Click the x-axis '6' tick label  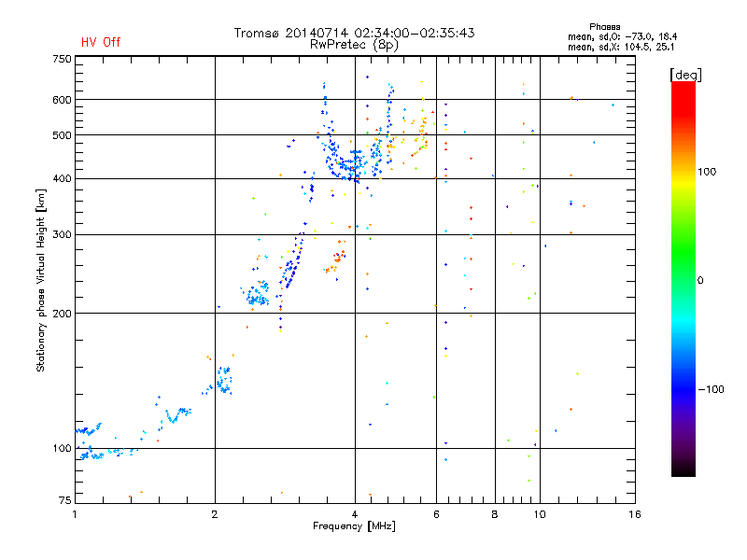pyautogui.click(x=436, y=514)
